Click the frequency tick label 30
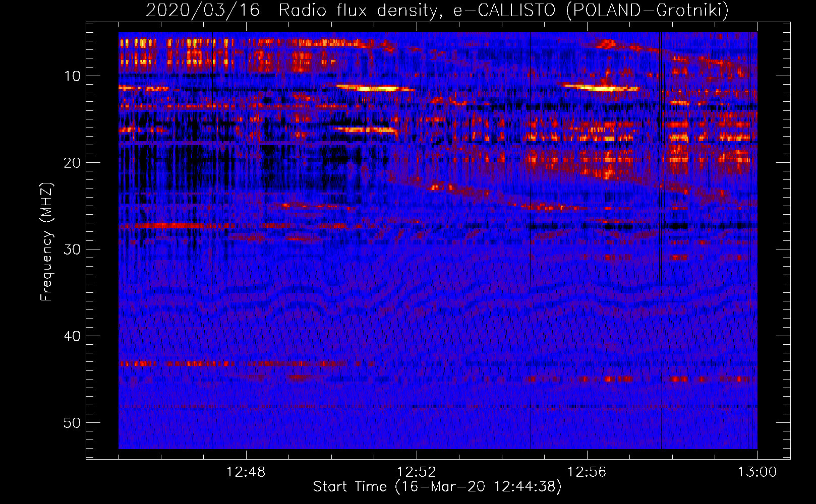Viewport: 816px width, 504px height. 73,249
